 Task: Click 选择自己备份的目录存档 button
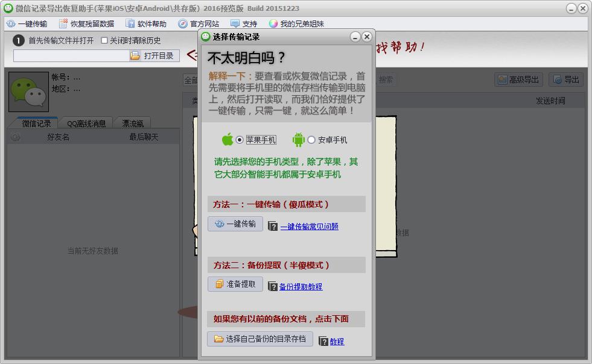[x=260, y=339]
